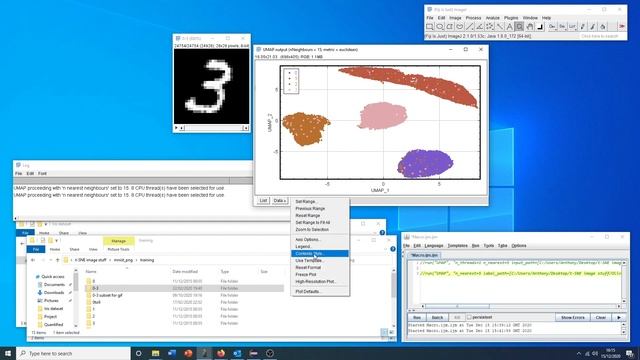Choose Set Range from plot context menu
The image size is (640, 360).
tap(320, 202)
